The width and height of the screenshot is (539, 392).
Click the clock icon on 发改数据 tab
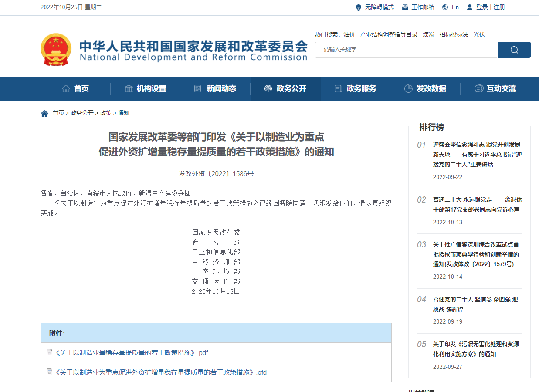408,88
